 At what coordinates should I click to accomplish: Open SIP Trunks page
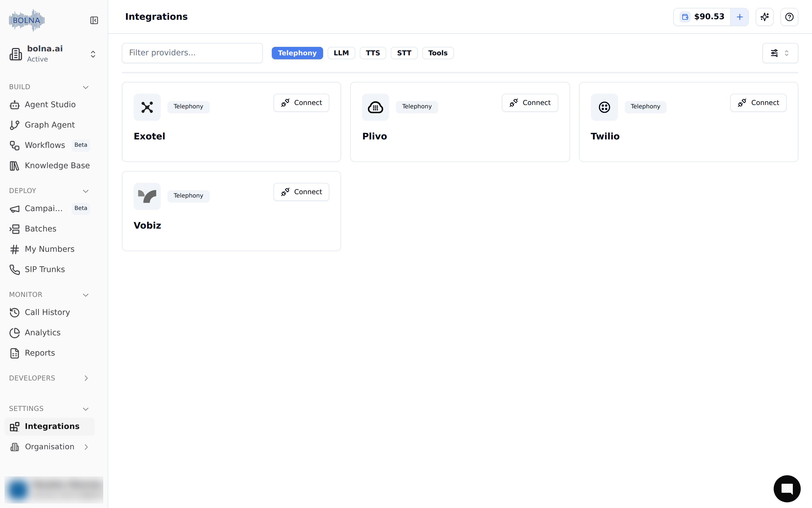pos(50,270)
